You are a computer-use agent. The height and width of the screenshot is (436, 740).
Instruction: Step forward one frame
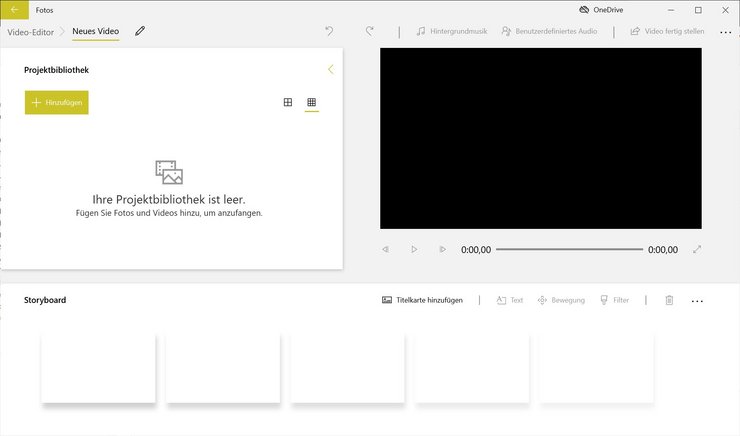click(443, 249)
